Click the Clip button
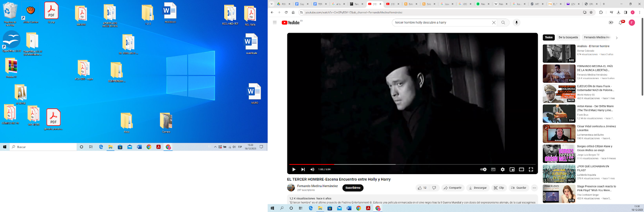The height and width of the screenshot is (212, 644). (x=499, y=188)
